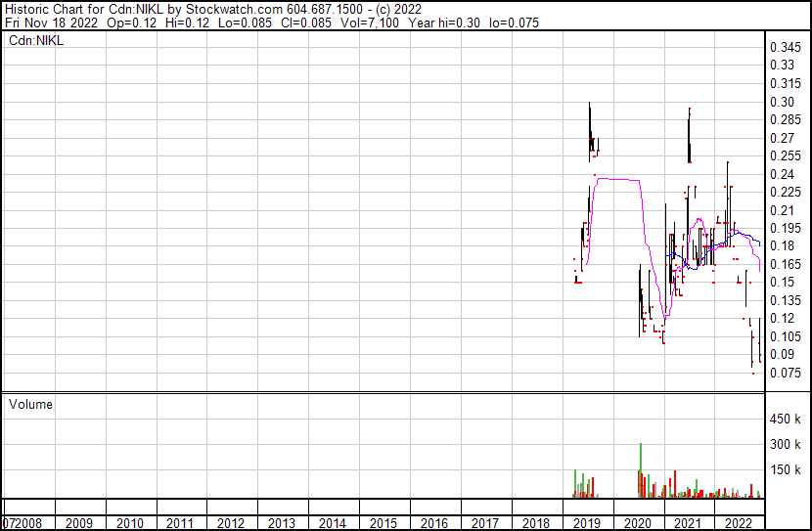Click the 072008 start date label

23,523
